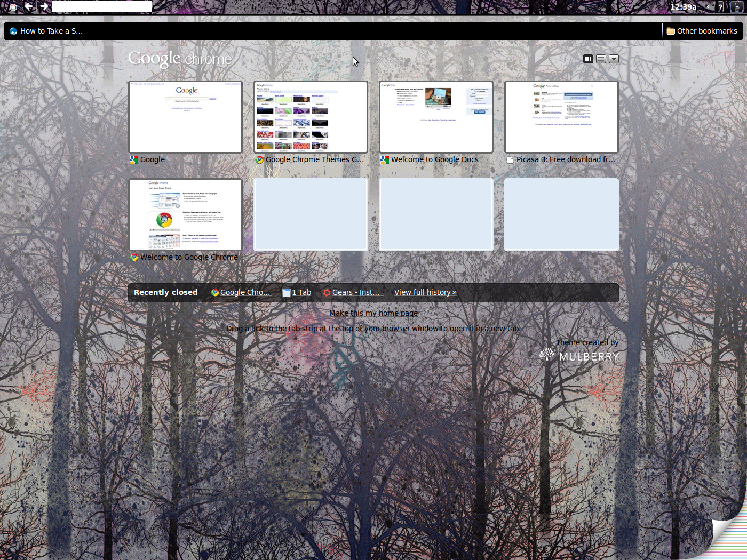Click 'Make this my home page' link

(373, 313)
